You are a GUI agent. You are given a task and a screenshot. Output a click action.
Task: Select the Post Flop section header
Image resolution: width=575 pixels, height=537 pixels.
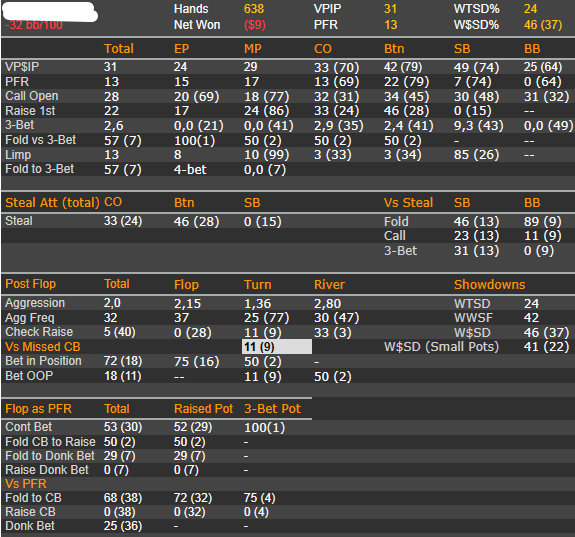pyautogui.click(x=30, y=284)
